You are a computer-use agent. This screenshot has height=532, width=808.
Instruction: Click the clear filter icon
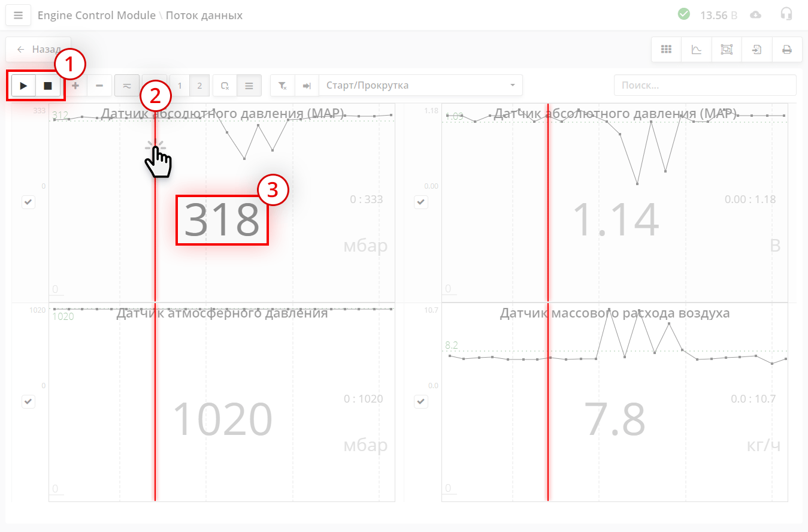click(x=283, y=86)
